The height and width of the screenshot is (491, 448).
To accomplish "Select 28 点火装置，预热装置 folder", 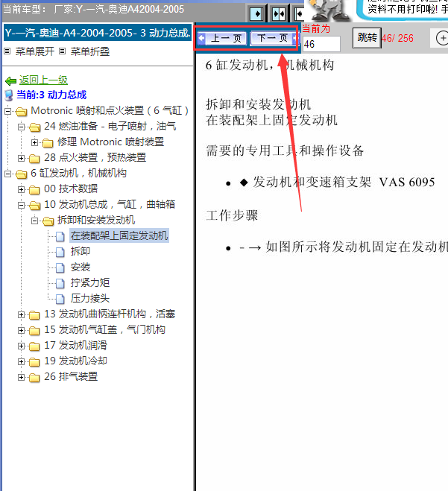I will click(95, 157).
